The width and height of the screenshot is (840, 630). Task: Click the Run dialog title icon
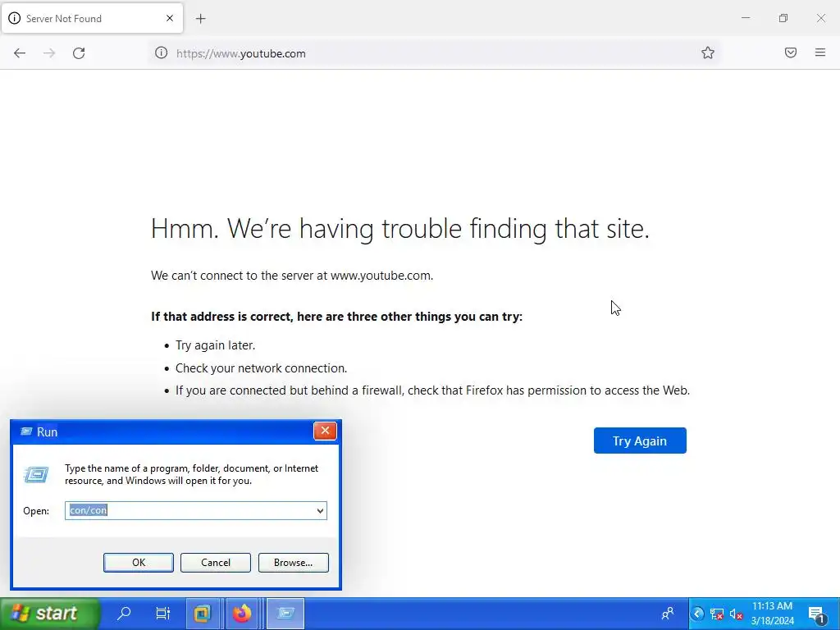point(26,431)
